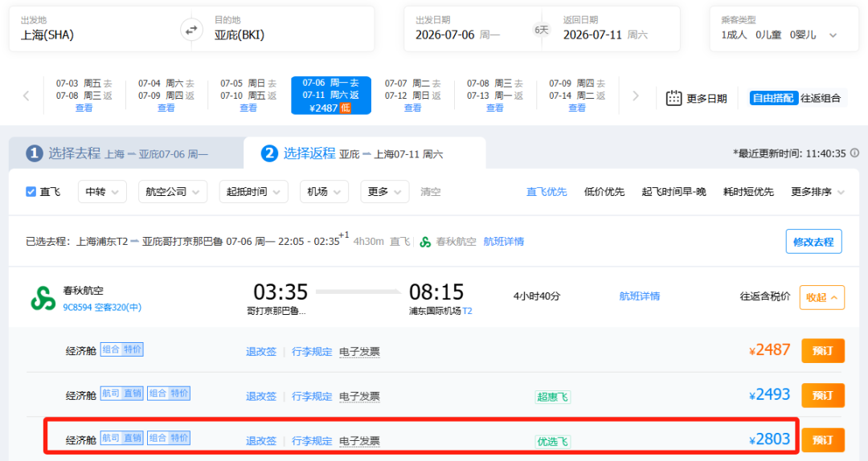This screenshot has width=868, height=461.
Task: Open 退改签 for ¥2493 fare
Action: pos(260,396)
